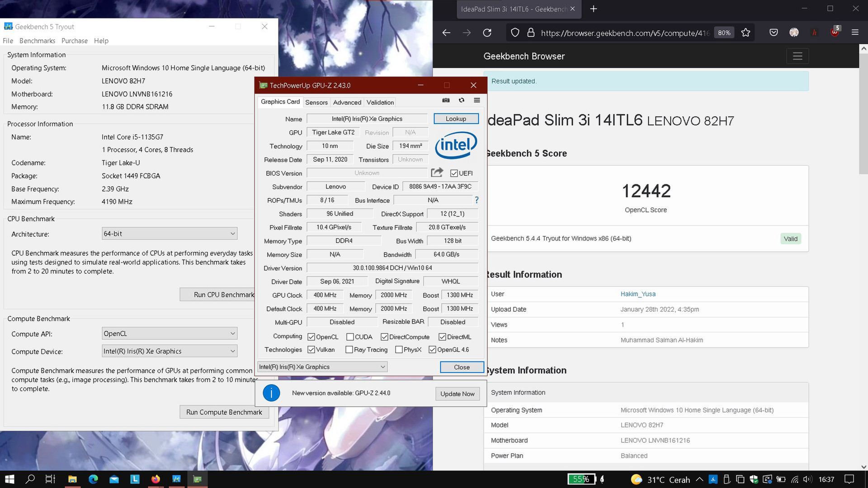Toggle the DirectCompute checkbox
Screen dimensions: 868x488
[384, 337]
